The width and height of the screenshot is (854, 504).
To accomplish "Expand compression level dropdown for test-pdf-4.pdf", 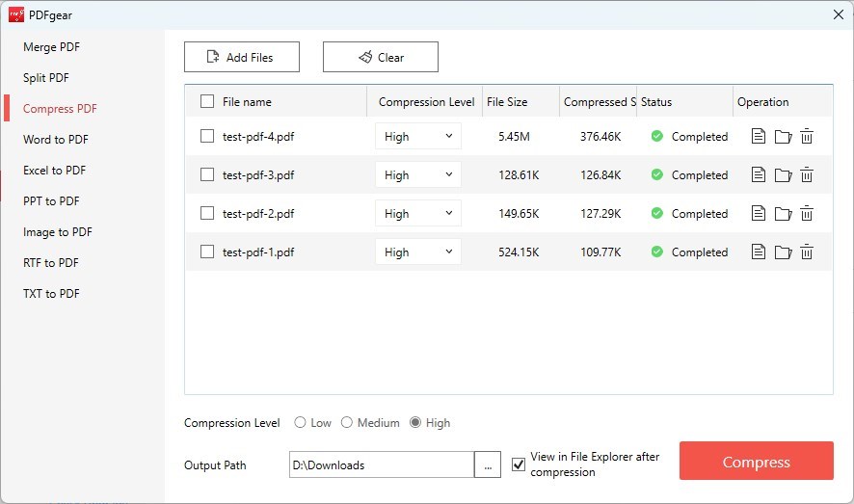I will 417,137.
